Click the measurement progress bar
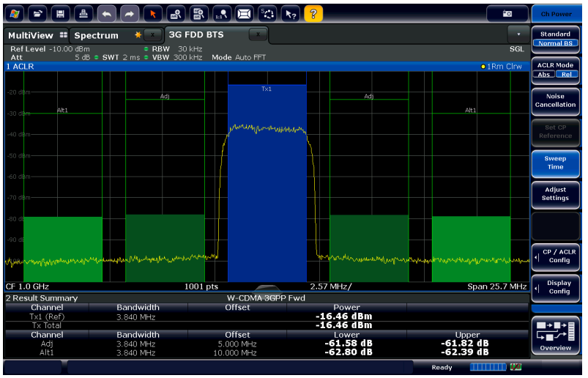The image size is (588, 378). click(488, 367)
